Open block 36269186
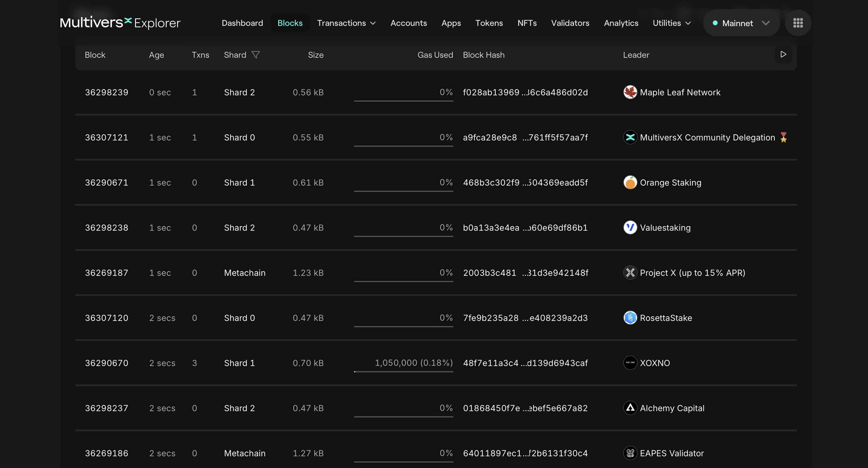 coord(106,454)
